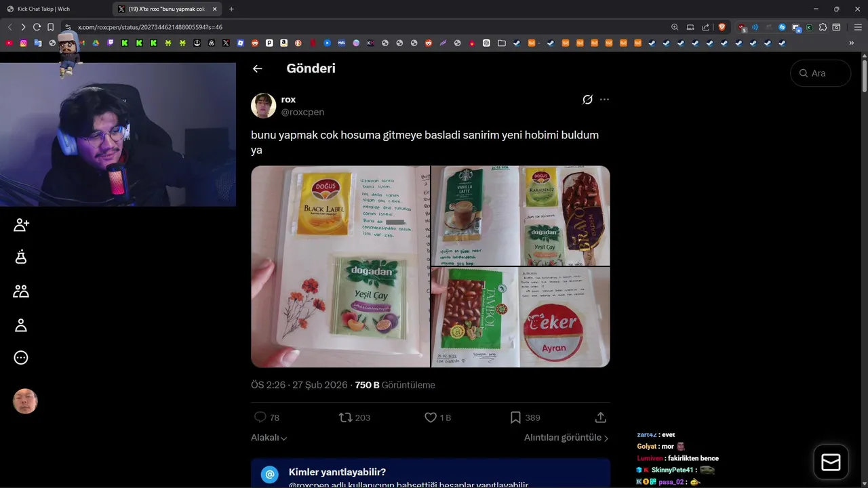This screenshot has width=868, height=488.
Task: Show the hidden bookmarks overflow chevron
Action: (851, 43)
